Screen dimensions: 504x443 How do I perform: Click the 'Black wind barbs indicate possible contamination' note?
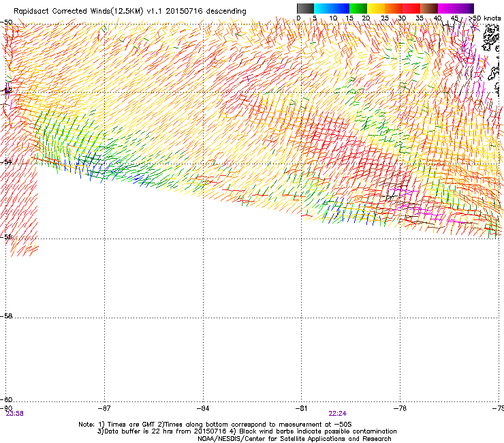[318, 431]
